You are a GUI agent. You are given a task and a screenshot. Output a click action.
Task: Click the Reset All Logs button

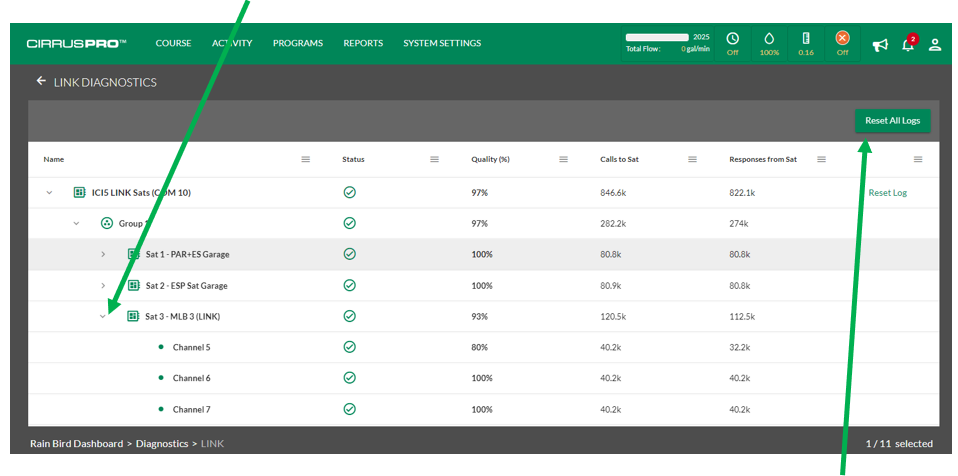coord(892,120)
